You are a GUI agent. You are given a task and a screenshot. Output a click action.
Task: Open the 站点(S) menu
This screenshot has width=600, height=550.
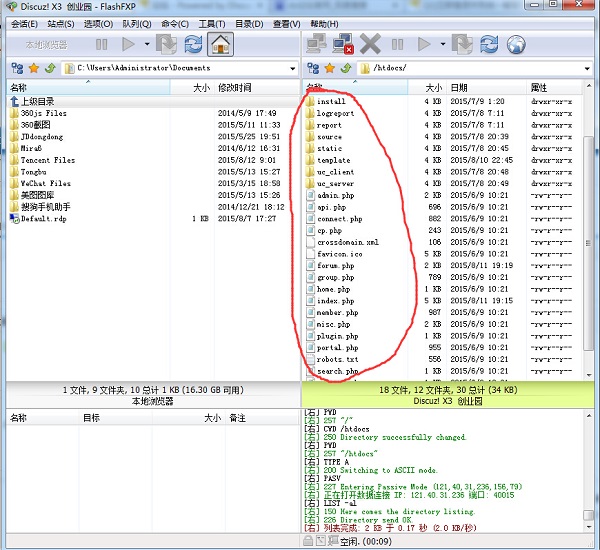pos(61,23)
